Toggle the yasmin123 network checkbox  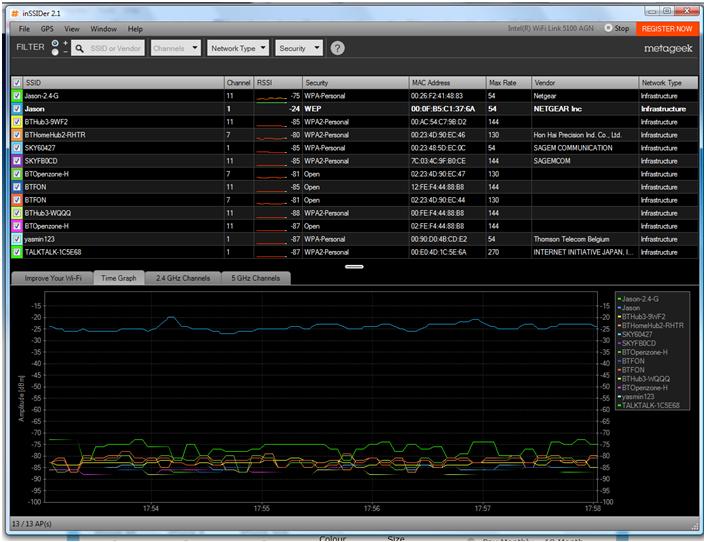pyautogui.click(x=17, y=239)
